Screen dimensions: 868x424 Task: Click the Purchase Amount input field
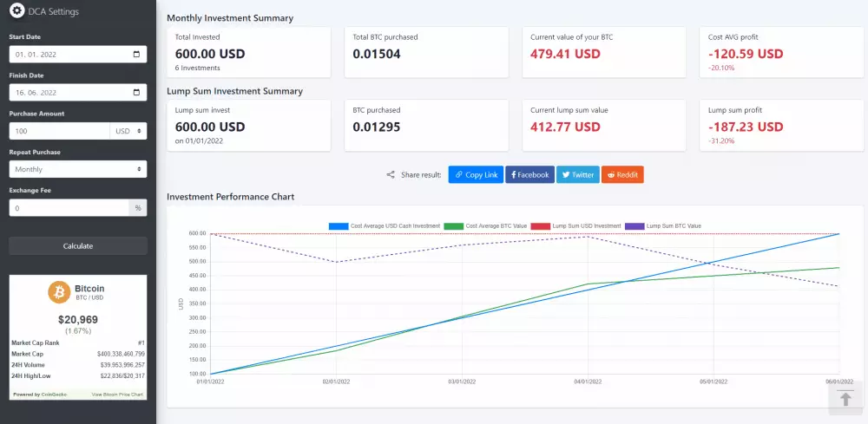[x=59, y=131]
